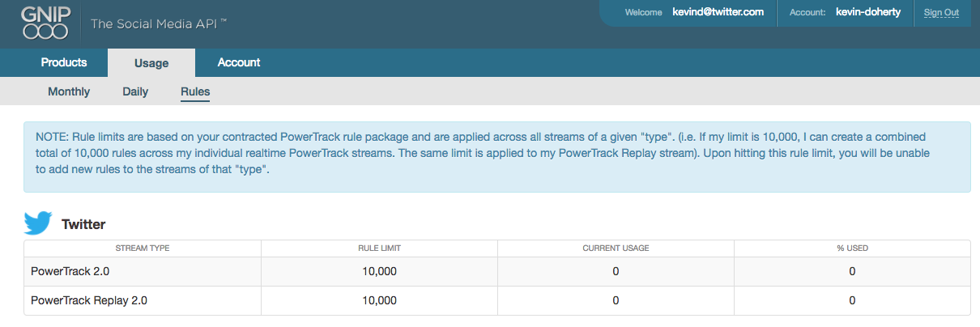This screenshot has height=327, width=980.
Task: Select the PowerTrack Replay 2.0 row label
Action: (x=89, y=300)
